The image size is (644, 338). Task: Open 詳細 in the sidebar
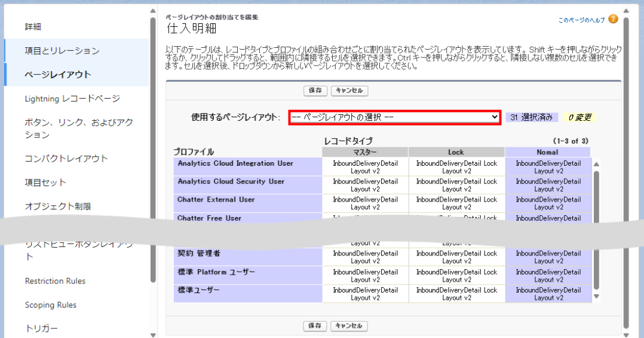point(33,27)
